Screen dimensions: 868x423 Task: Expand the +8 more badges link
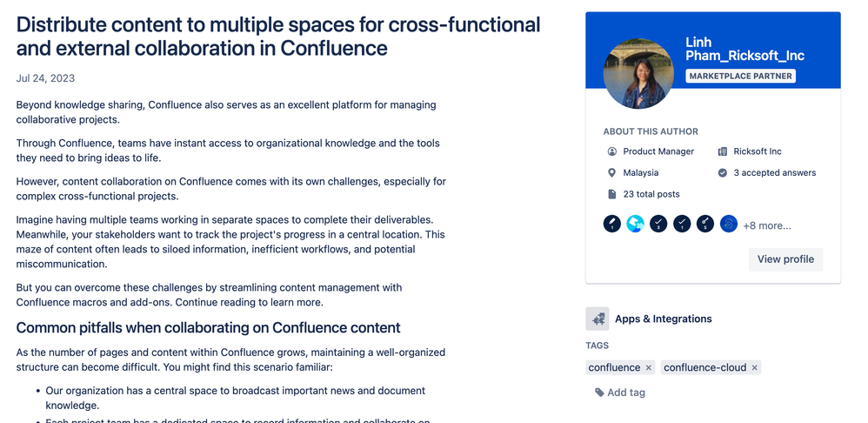(x=767, y=226)
